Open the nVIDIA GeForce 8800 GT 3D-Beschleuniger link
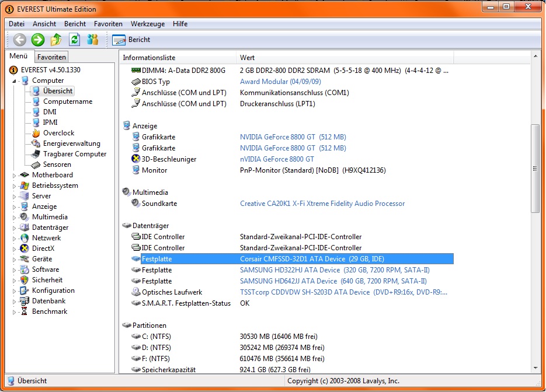 pyautogui.click(x=277, y=159)
